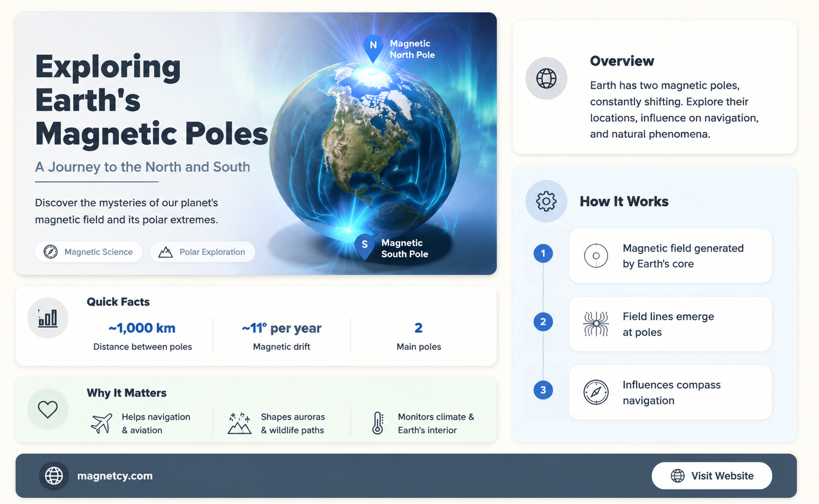The width and height of the screenshot is (819, 504).
Task: Click the How It Works heading
Action: click(x=624, y=201)
